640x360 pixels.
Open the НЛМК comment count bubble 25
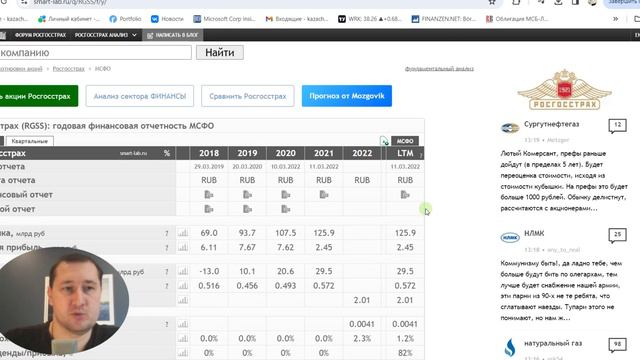click(x=617, y=235)
